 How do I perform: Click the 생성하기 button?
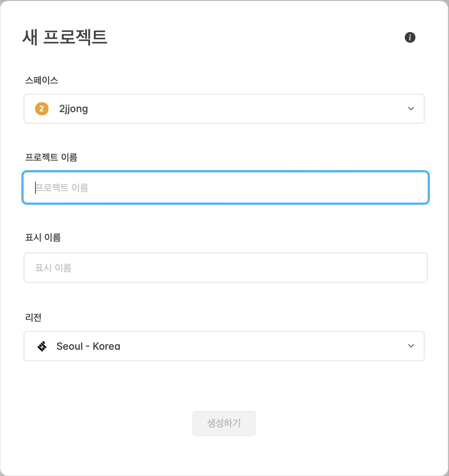click(x=224, y=423)
